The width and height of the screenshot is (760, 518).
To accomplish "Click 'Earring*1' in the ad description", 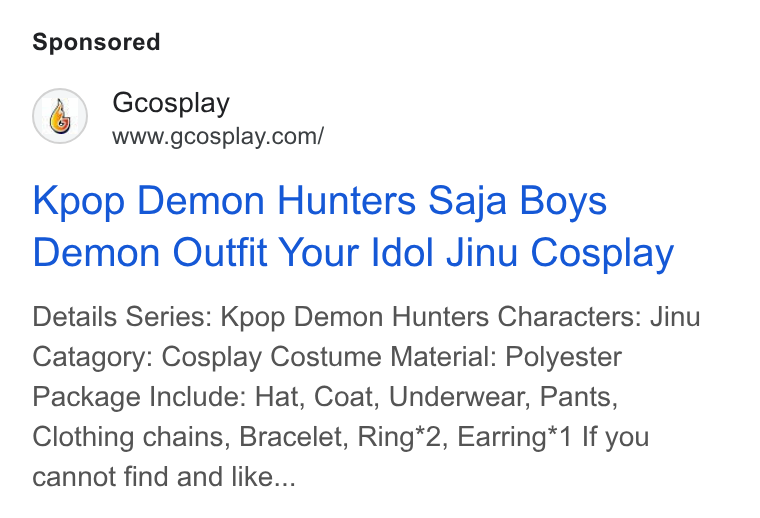I will click(x=515, y=437).
